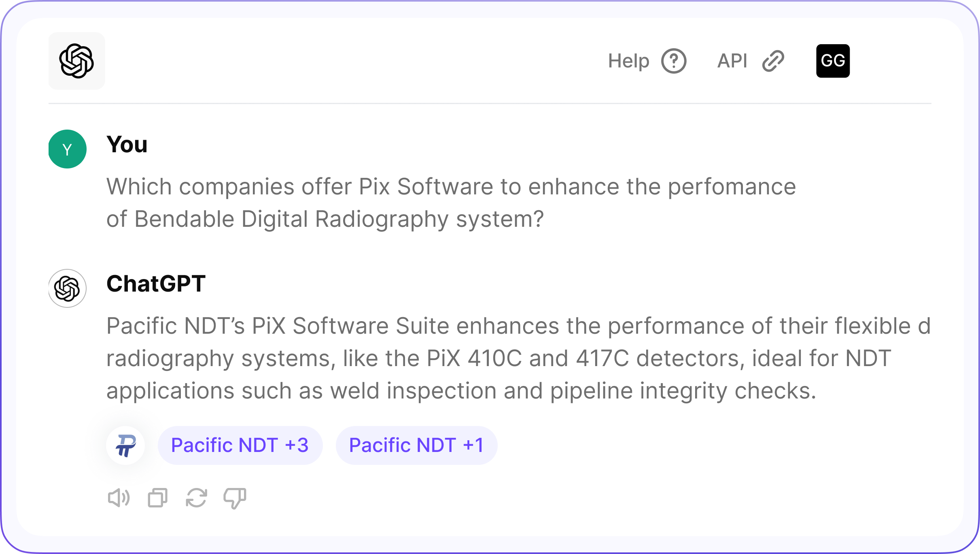Copy the response with the copy icon
This screenshot has height=554, width=980.
157,498
